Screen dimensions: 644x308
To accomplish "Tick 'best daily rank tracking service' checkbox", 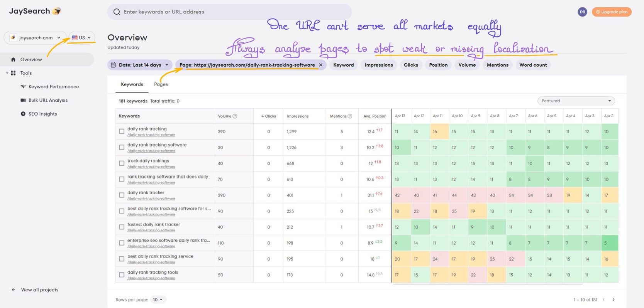I will [x=122, y=259].
